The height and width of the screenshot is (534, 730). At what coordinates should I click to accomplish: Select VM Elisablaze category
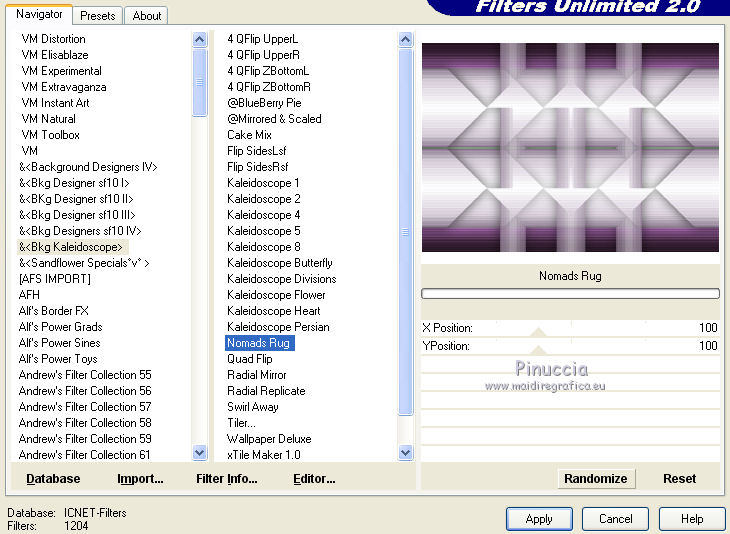pyautogui.click(x=55, y=55)
